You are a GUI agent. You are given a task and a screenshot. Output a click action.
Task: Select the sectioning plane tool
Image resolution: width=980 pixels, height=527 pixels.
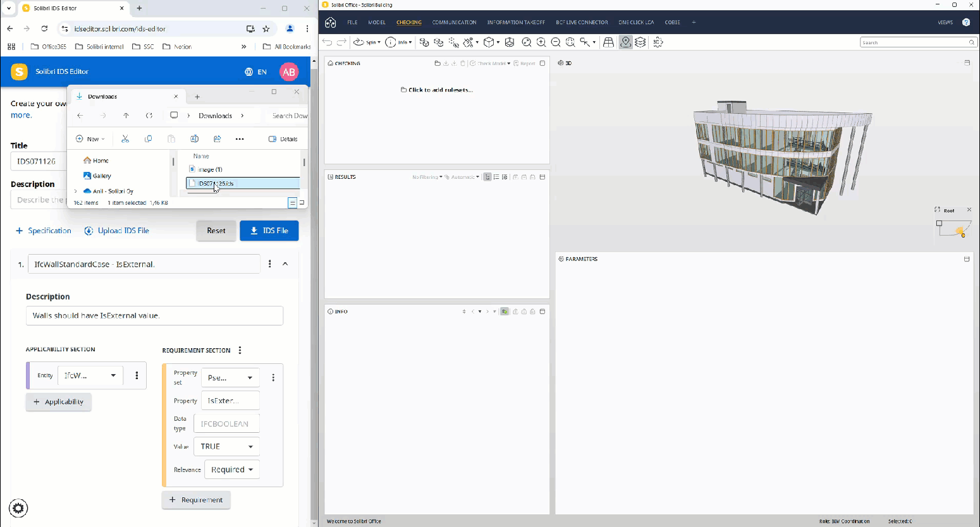coord(510,42)
